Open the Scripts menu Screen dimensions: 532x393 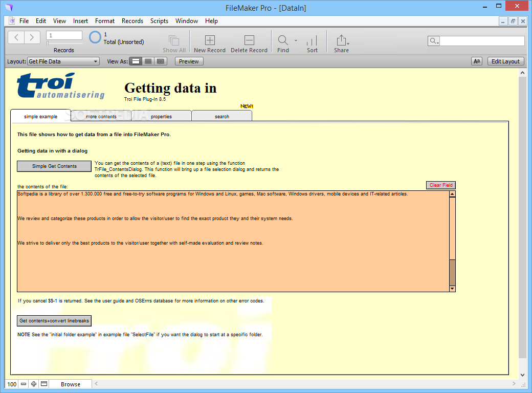(159, 21)
